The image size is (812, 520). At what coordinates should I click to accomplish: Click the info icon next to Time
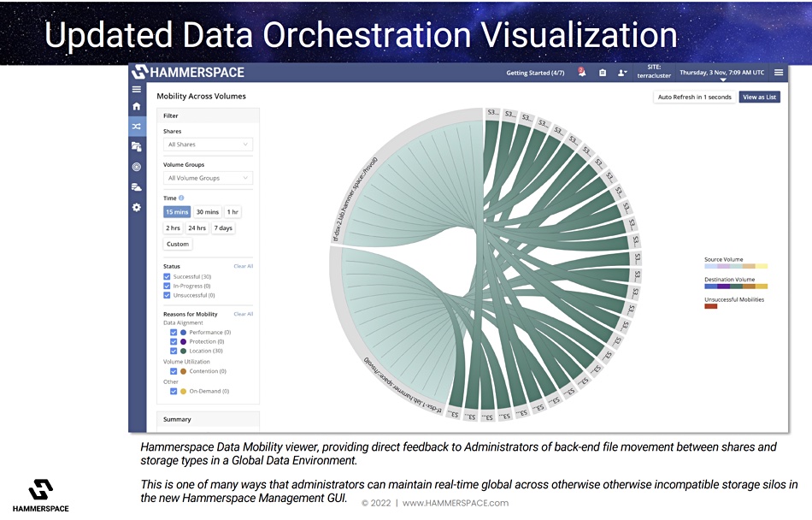(181, 198)
